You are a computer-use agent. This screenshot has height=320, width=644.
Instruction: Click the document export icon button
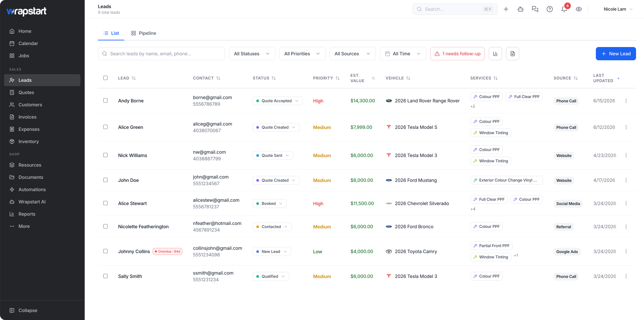click(x=513, y=54)
